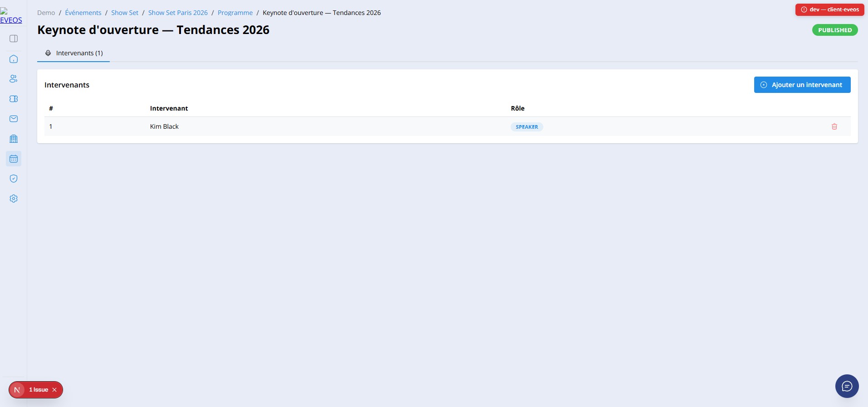Click the Demo breadcrumb text
868x407 pixels.
(x=46, y=13)
